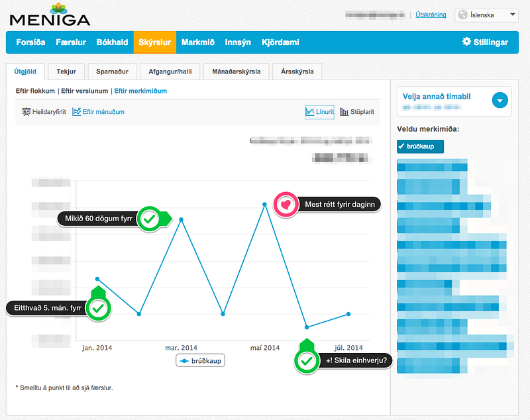Select the Heildaryfirlit overview icon
Screen dimensions: 530x420
(26, 112)
